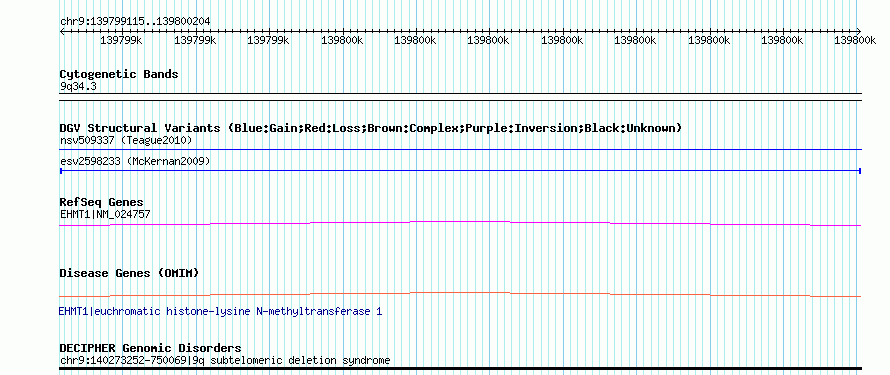Open the EHMT1|NM_024757 transcript label

[x=105, y=214]
